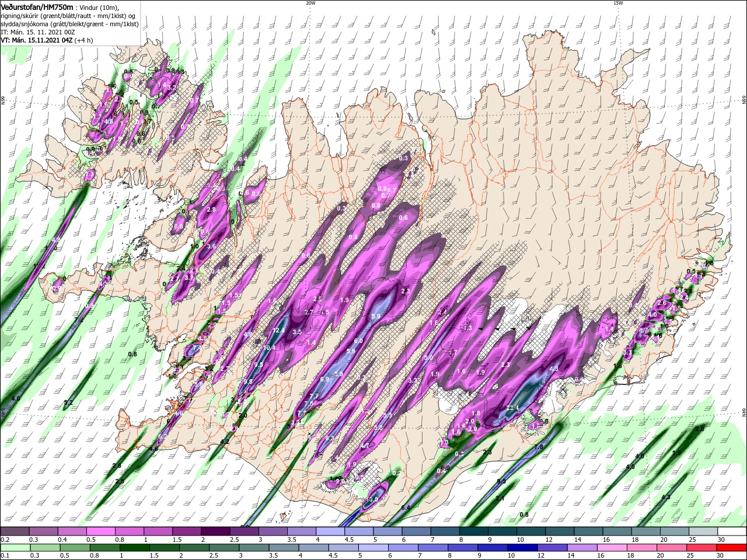Pick the top-row 3 violet swatch
747x560 pixels.
coord(273,531)
